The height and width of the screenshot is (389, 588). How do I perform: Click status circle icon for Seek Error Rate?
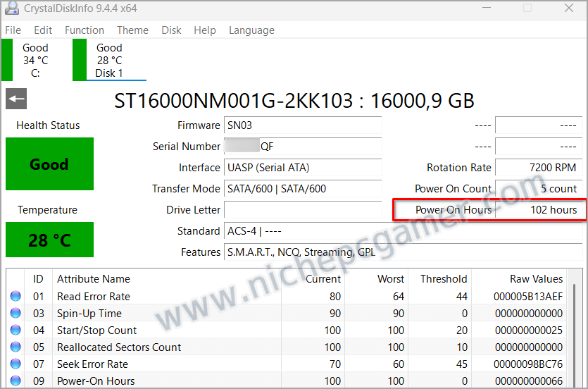[x=15, y=364]
